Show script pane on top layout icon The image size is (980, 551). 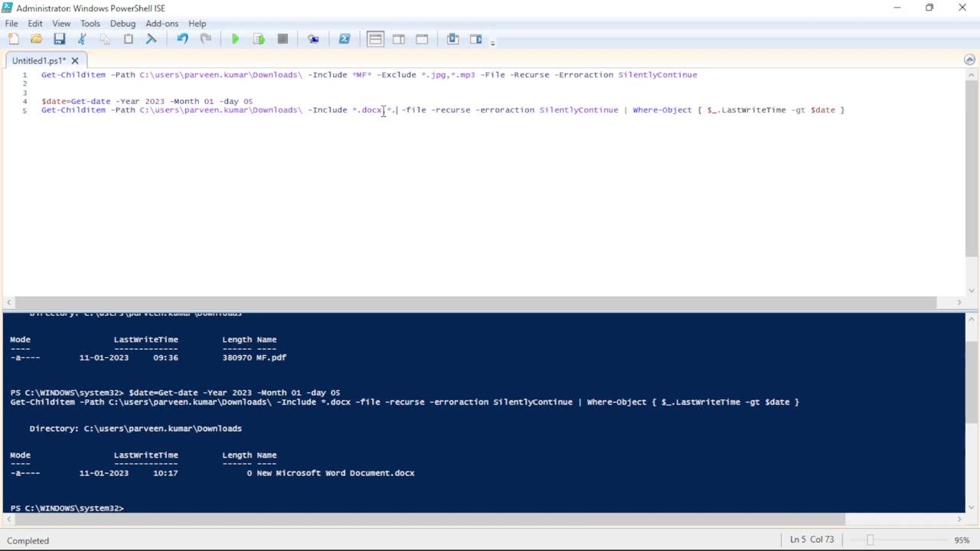375,39
